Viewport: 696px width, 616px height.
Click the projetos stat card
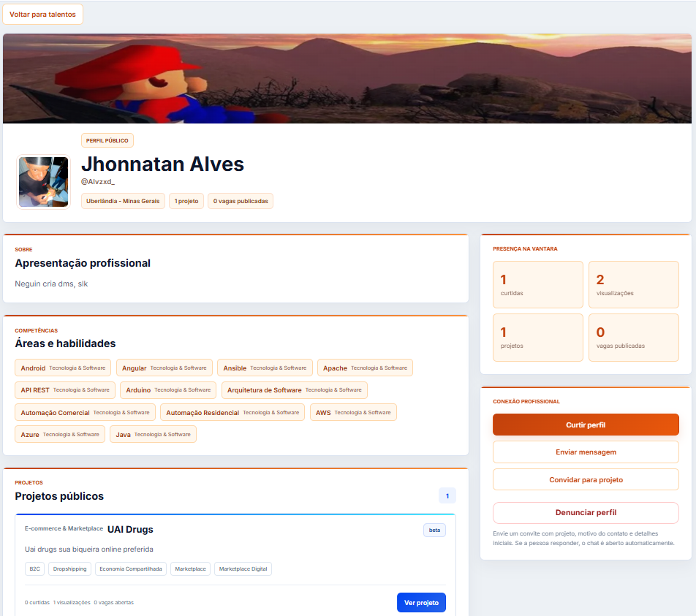[x=538, y=338]
